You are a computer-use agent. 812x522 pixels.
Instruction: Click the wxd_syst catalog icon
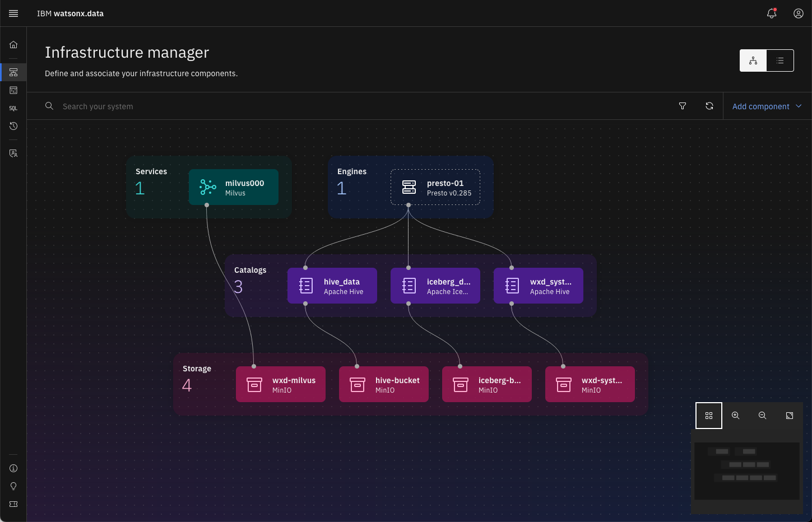[512, 286]
